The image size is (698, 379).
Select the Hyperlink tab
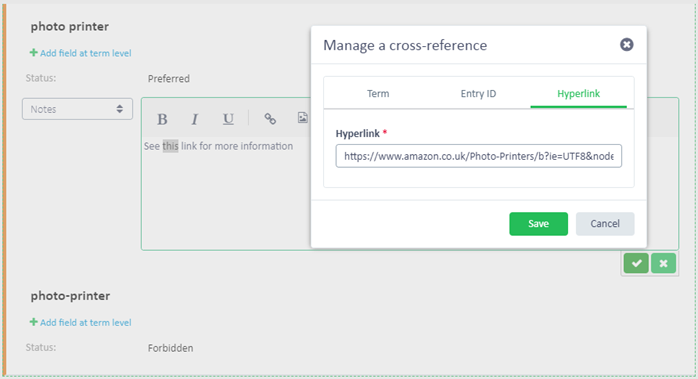coord(578,94)
